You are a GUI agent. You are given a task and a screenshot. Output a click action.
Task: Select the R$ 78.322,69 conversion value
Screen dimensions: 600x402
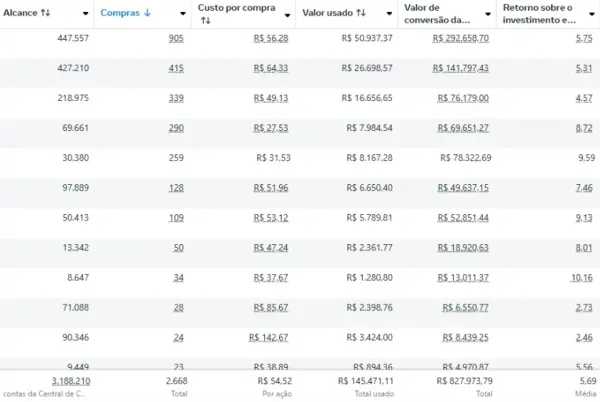(466, 158)
